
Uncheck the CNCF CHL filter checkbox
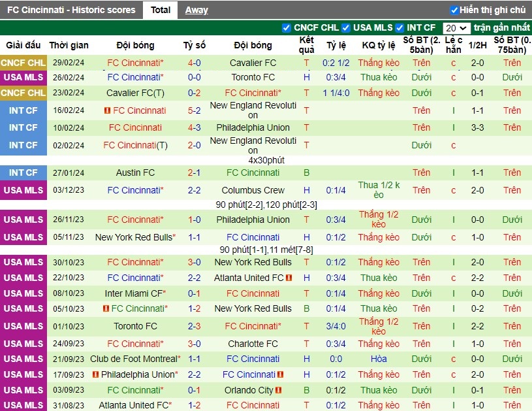tap(287, 28)
